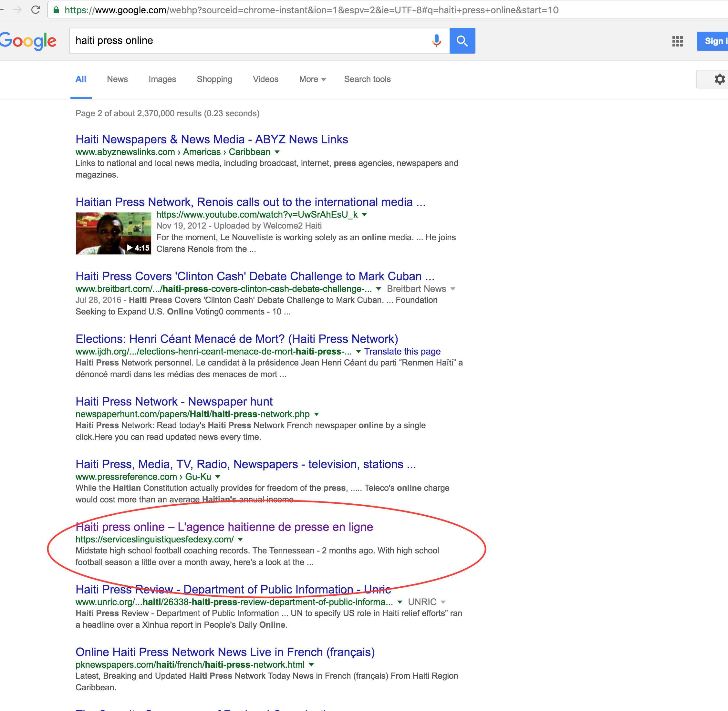Click the forward navigation arrow
The height and width of the screenshot is (711, 728).
[17, 10]
